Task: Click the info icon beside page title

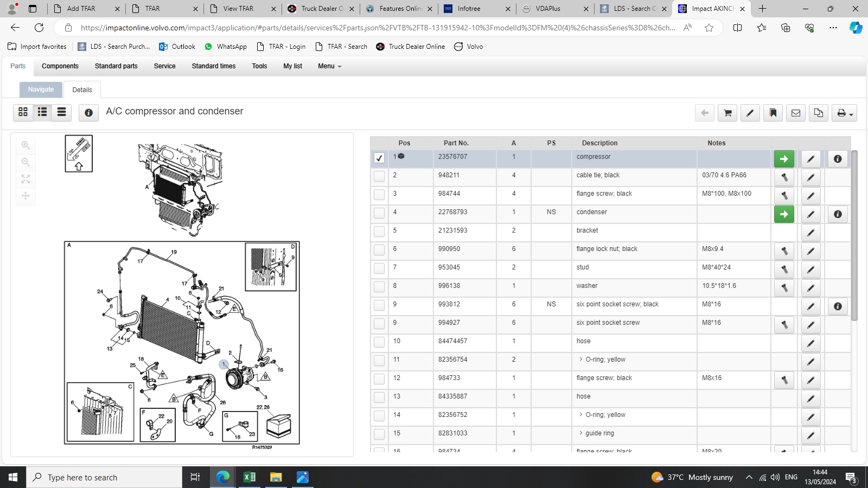Action: [88, 113]
